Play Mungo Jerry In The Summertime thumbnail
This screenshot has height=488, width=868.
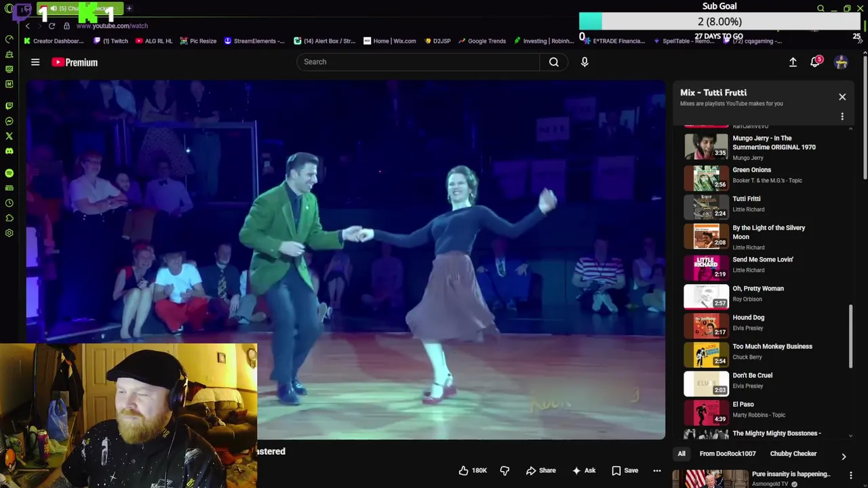click(706, 146)
